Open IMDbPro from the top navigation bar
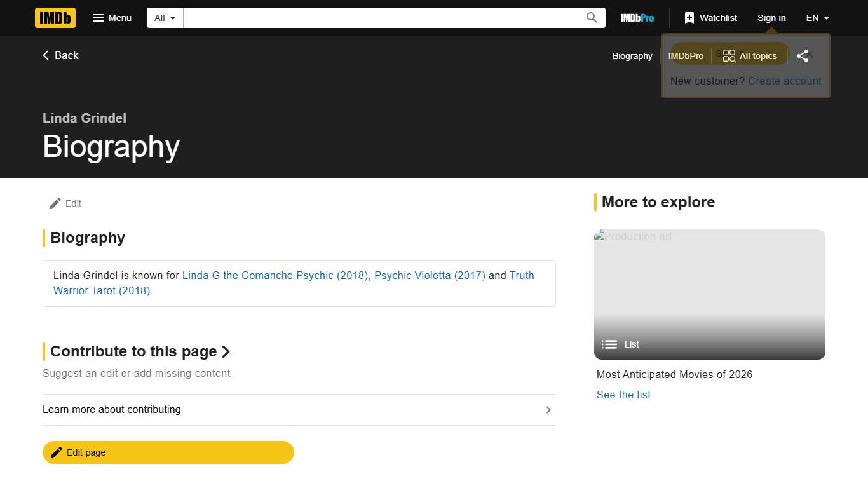868x488 pixels. point(637,18)
